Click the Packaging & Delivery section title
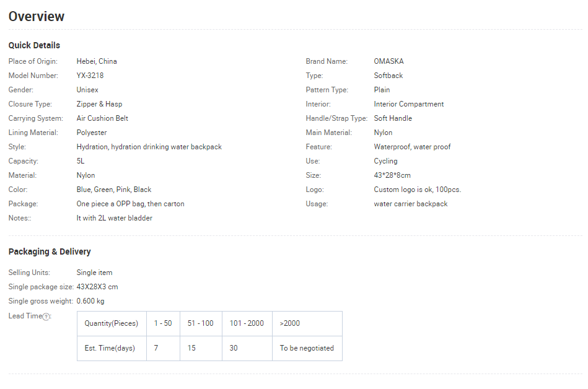Screen dimensions: 588x389 tap(50, 251)
